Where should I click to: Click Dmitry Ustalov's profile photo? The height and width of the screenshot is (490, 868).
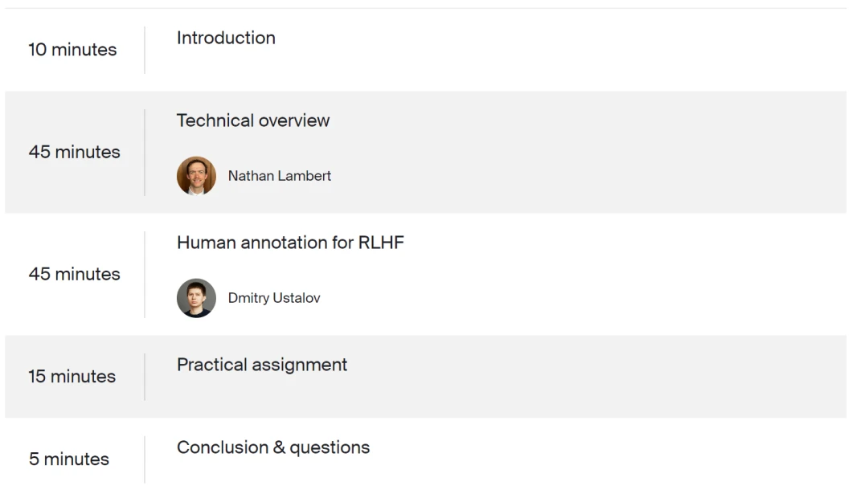click(x=196, y=298)
